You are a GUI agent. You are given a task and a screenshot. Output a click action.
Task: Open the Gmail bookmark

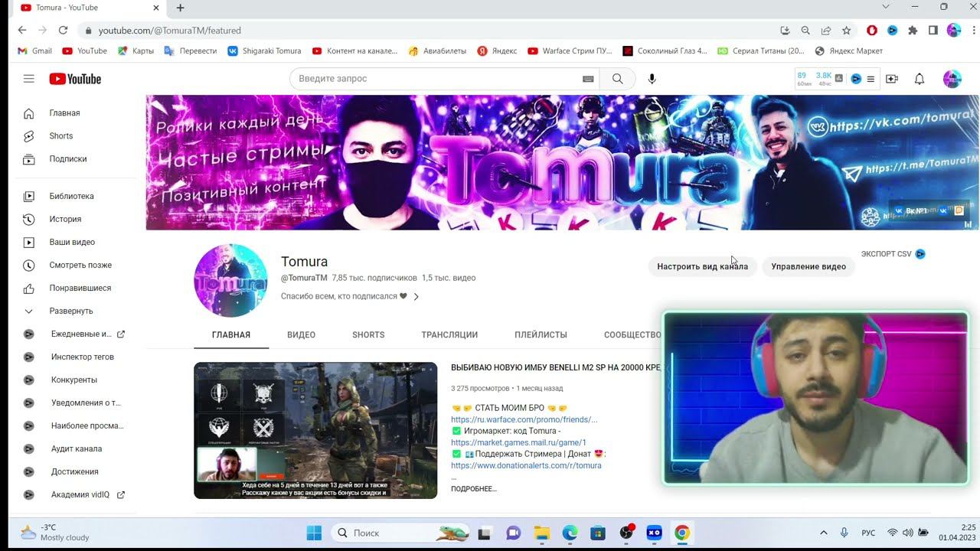(x=35, y=51)
